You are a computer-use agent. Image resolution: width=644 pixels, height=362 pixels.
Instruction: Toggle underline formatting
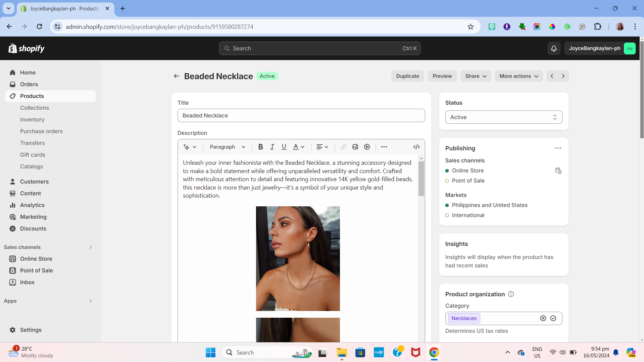click(284, 147)
